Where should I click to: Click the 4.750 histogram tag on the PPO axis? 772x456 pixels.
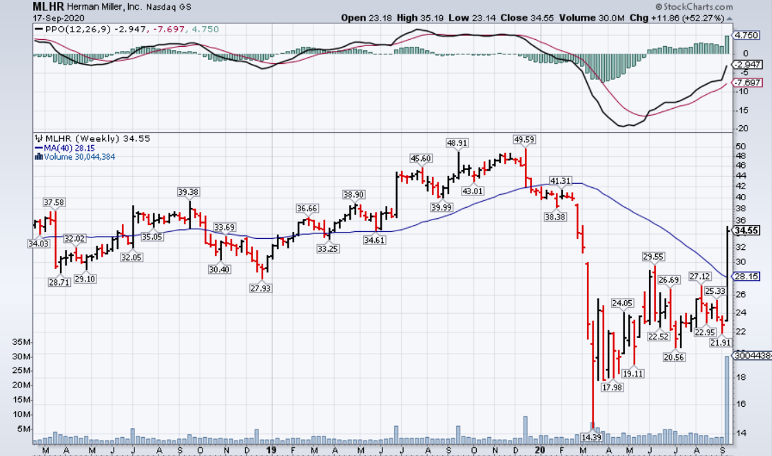(746, 35)
